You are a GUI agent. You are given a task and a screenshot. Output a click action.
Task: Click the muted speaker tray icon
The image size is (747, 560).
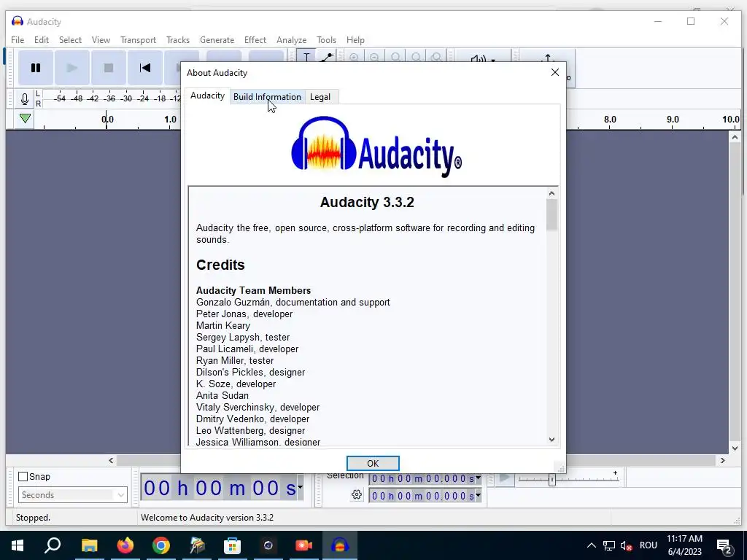point(627,545)
